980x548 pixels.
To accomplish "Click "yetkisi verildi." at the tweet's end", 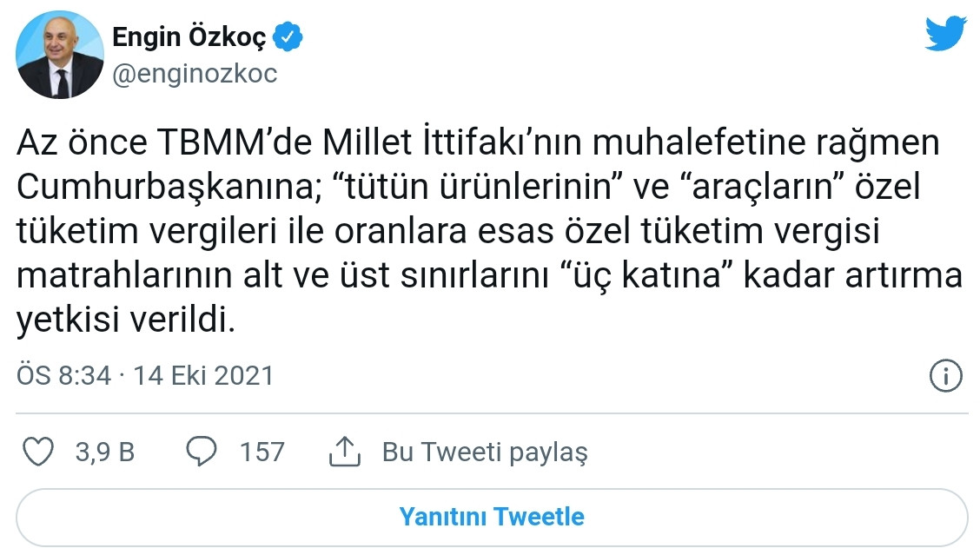I will pos(126,321).
